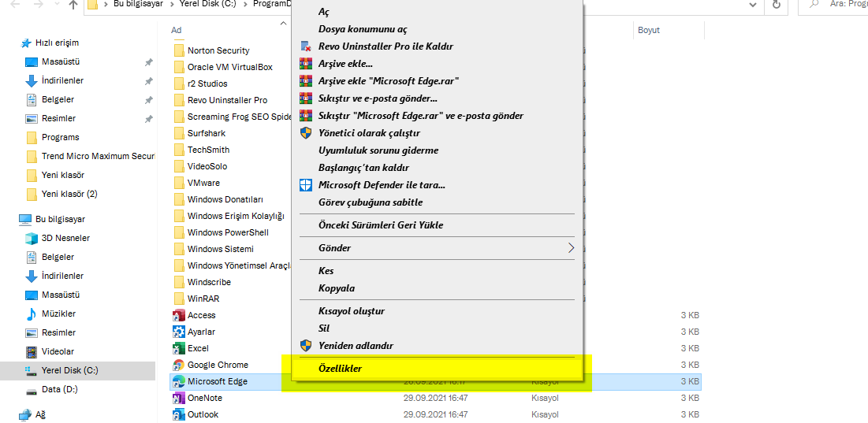Click Revo Uninstaller icon in context menu
The image size is (868, 423).
(x=306, y=46)
